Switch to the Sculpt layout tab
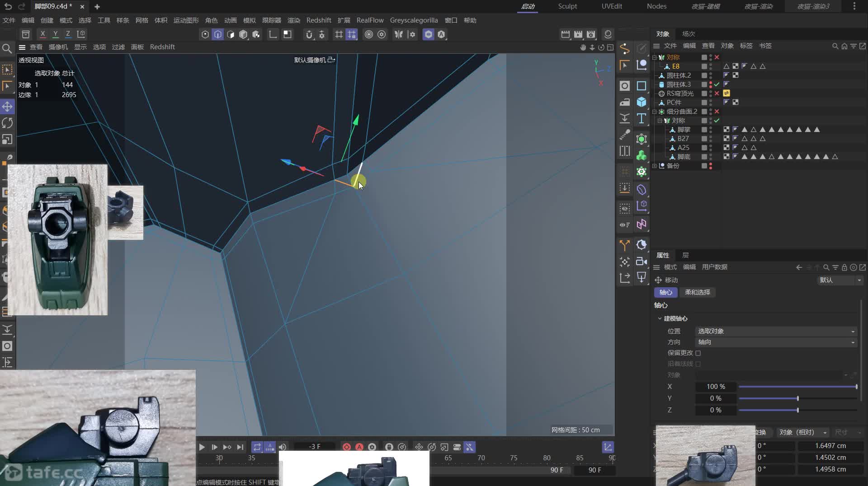868x486 pixels. 567,6
